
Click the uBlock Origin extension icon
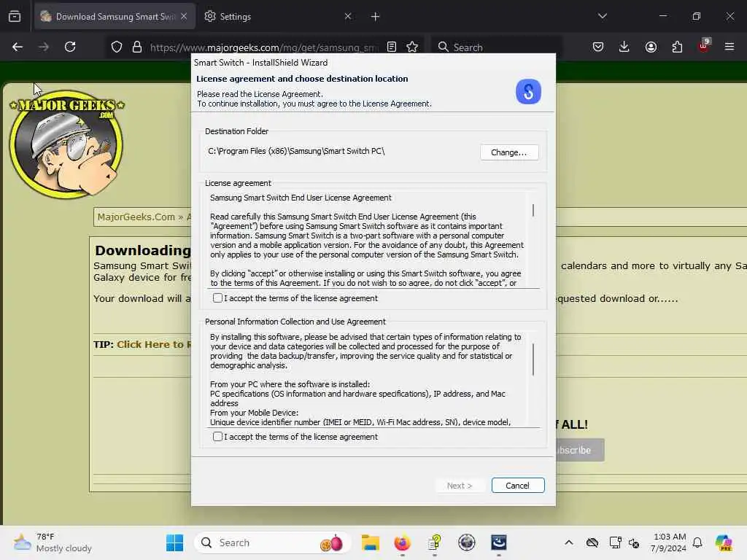pos(704,46)
